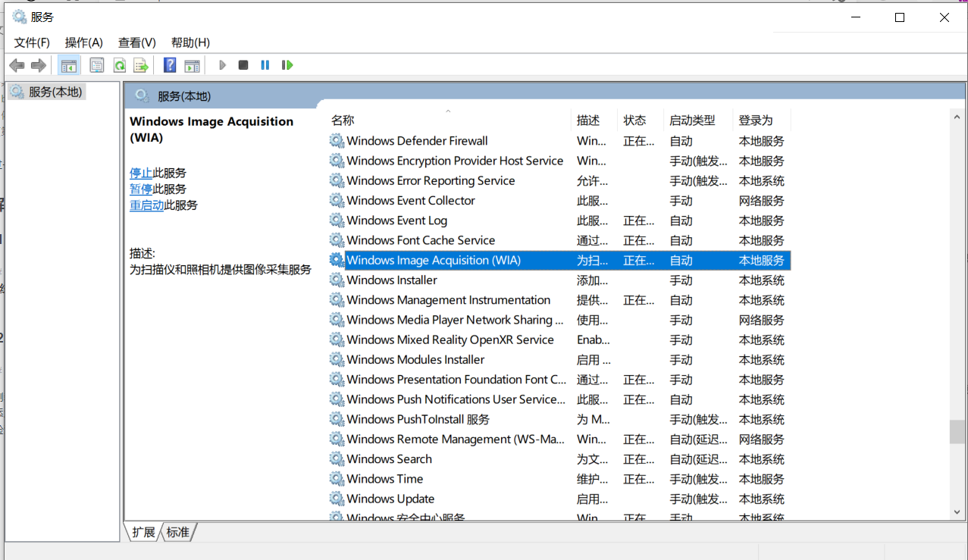
Task: Click the scrollbar down arrow
Action: click(x=957, y=513)
